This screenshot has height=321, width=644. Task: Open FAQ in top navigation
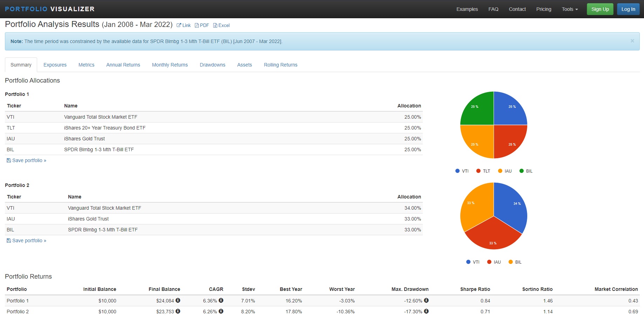493,9
